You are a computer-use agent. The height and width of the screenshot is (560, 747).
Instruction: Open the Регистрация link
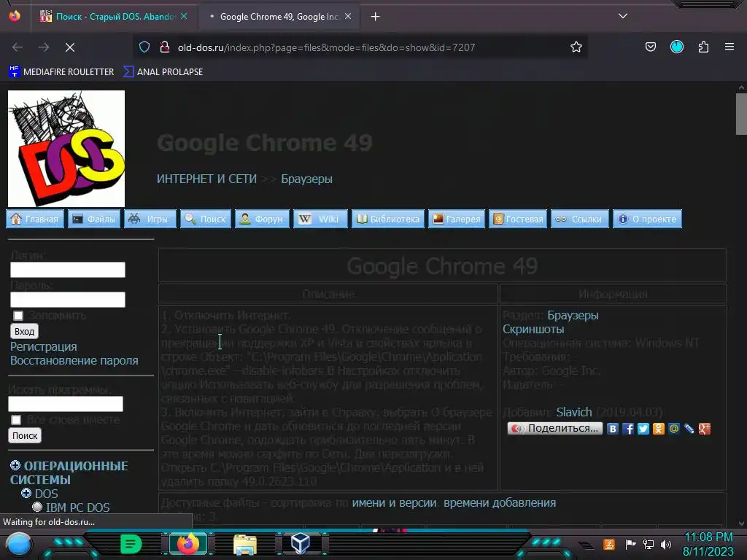pos(43,346)
